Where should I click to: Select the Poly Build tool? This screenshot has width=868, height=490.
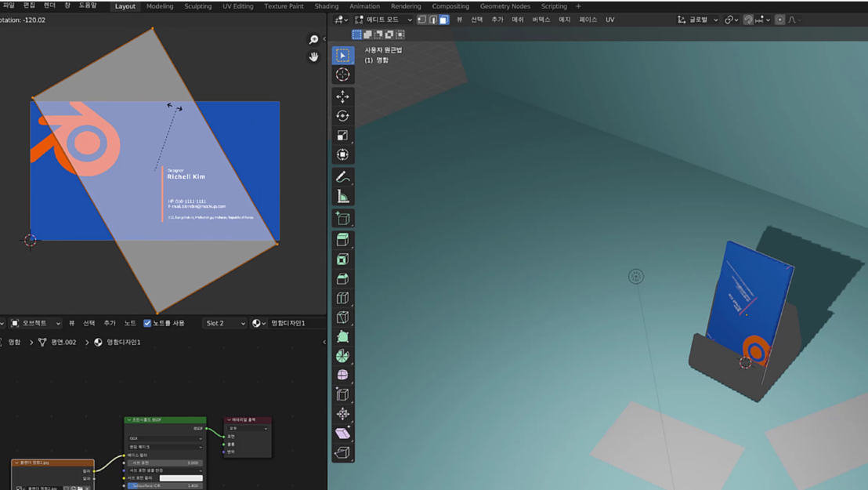(x=342, y=336)
